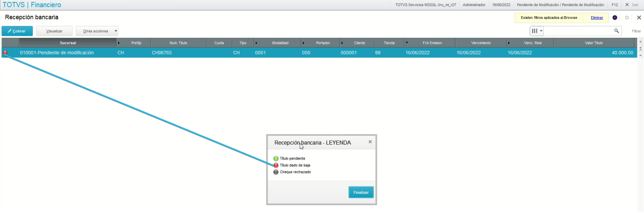The height and width of the screenshot is (212, 644).
Task: Click the Tienda column header
Action: click(389, 43)
